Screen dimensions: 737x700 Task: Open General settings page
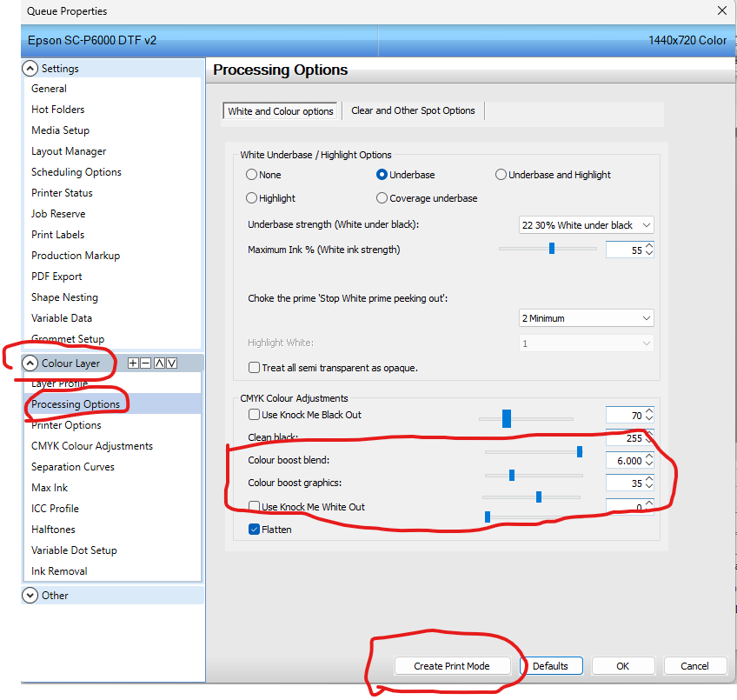(49, 89)
